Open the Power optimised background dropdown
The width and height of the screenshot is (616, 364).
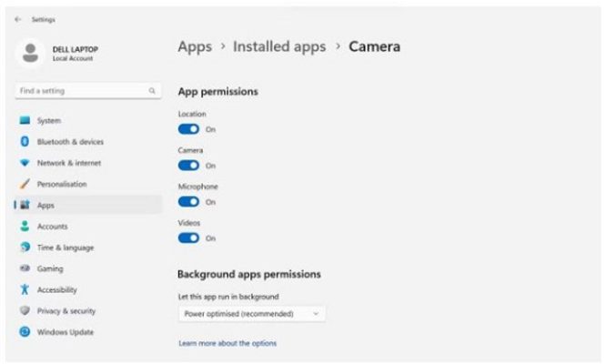pyautogui.click(x=251, y=314)
